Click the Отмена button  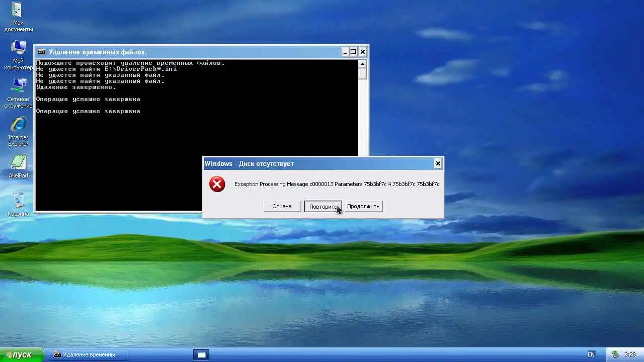pos(282,206)
